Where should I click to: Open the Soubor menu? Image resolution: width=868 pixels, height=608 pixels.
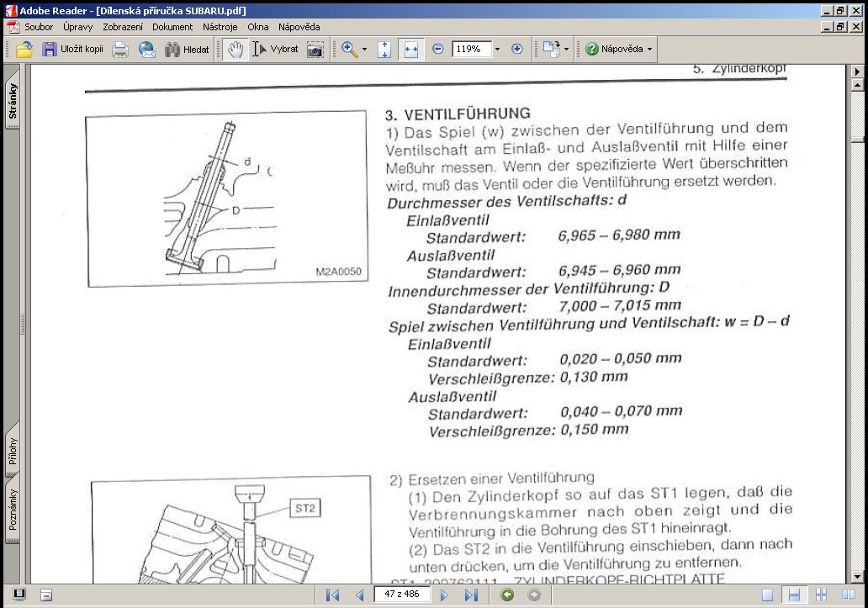coord(39,27)
